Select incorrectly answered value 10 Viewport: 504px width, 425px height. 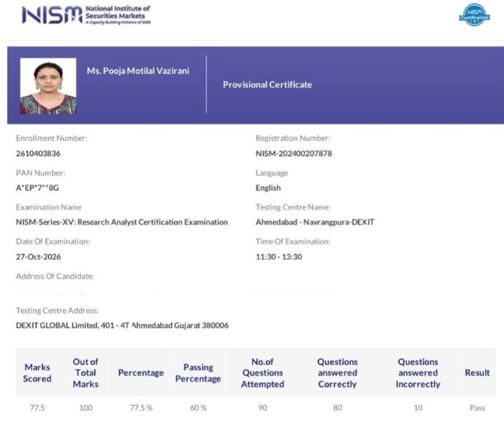[x=418, y=408]
